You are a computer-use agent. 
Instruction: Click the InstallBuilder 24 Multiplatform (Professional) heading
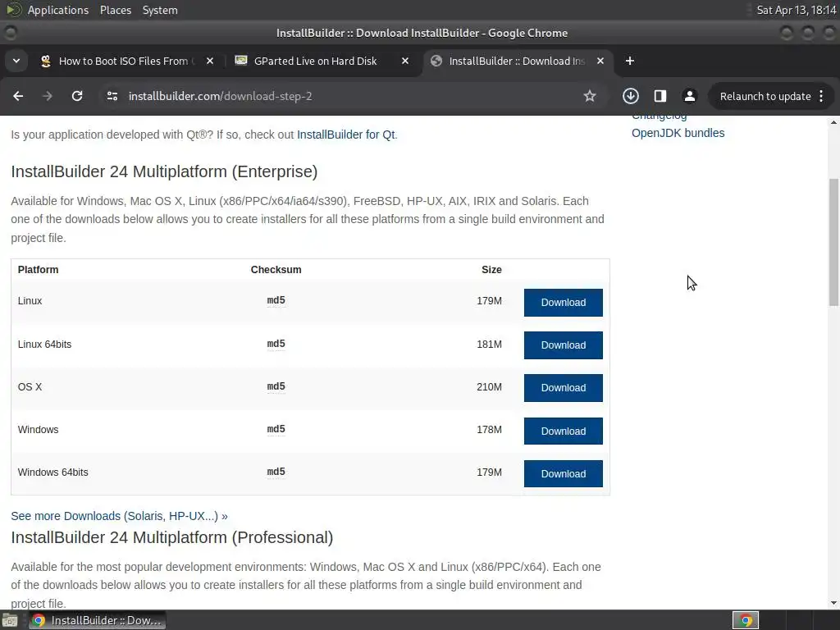[x=172, y=537]
